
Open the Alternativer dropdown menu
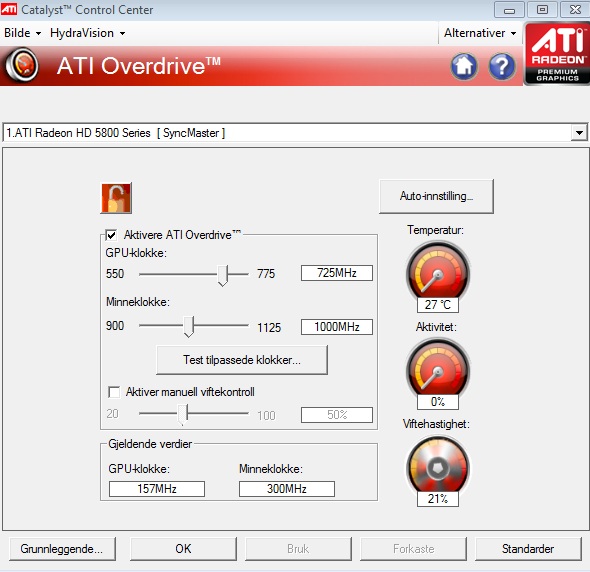coord(480,33)
